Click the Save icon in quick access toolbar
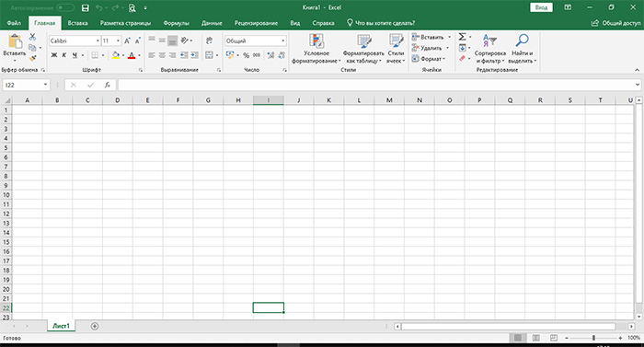 (x=86, y=7)
